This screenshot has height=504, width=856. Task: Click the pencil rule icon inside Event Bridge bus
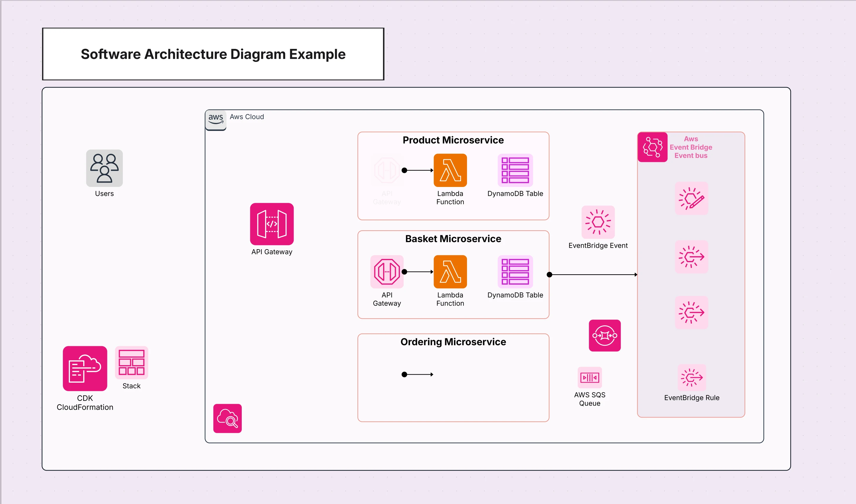(x=691, y=199)
